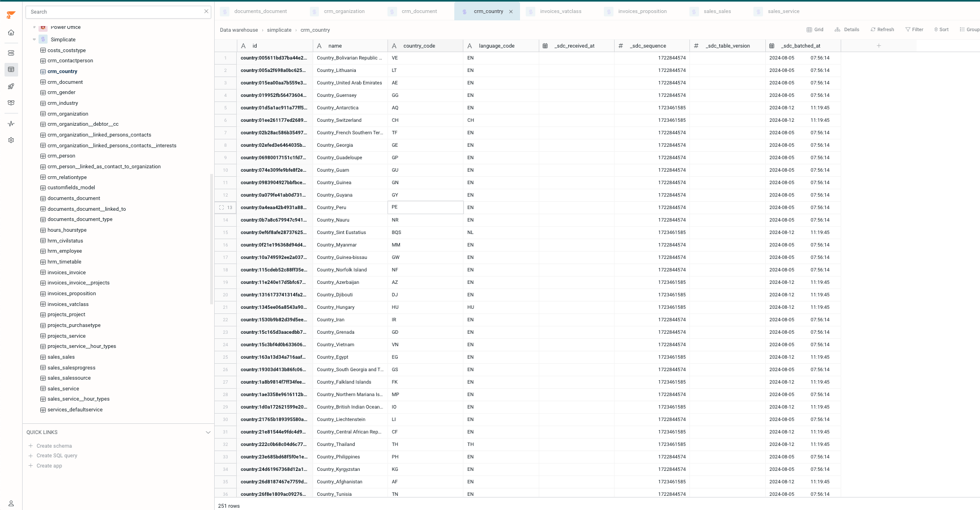Go to simplicate breadcrumb

[279, 30]
